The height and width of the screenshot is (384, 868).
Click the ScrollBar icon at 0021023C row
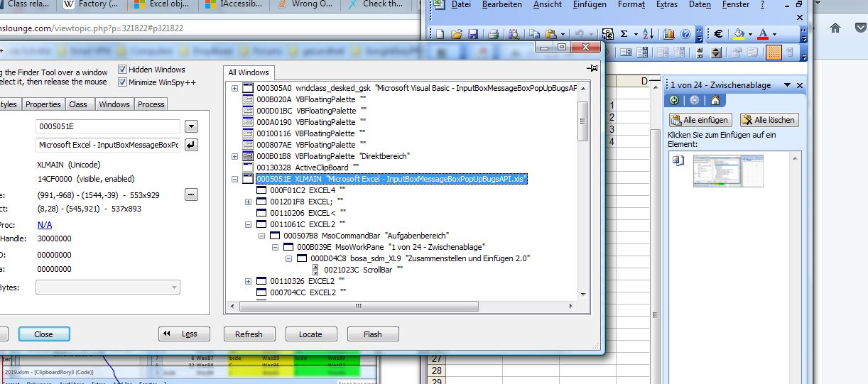coord(315,270)
